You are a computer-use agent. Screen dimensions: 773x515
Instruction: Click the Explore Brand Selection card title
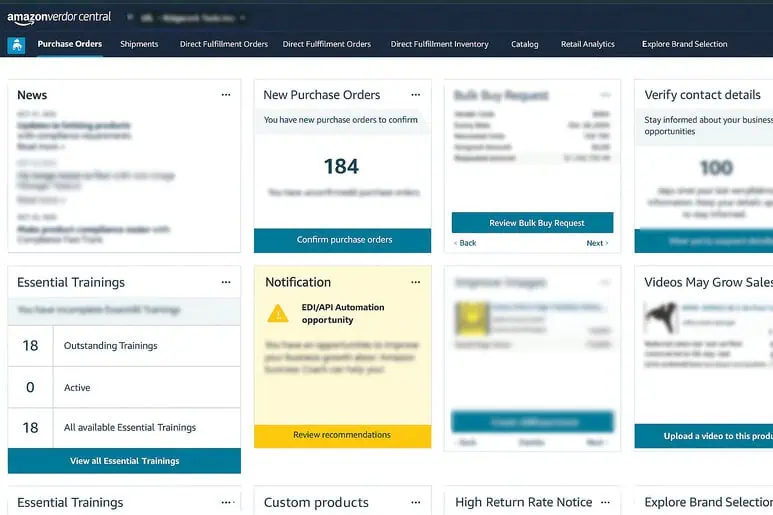708,502
